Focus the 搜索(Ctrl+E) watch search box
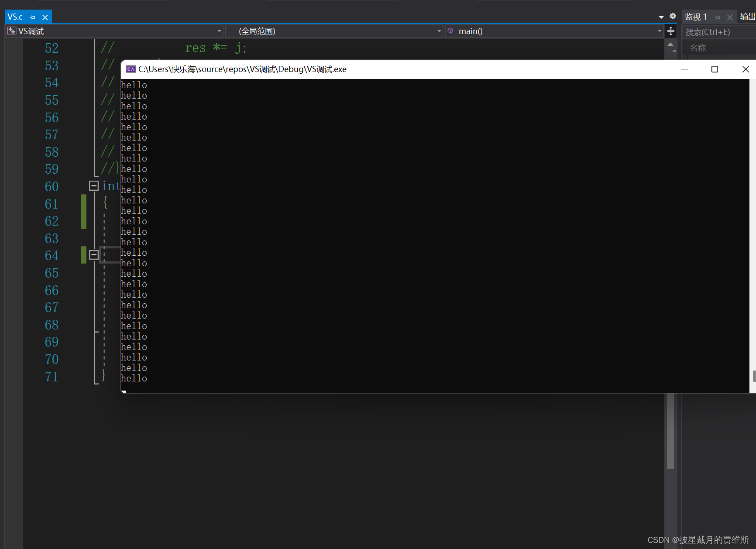The width and height of the screenshot is (756, 549). tap(719, 32)
